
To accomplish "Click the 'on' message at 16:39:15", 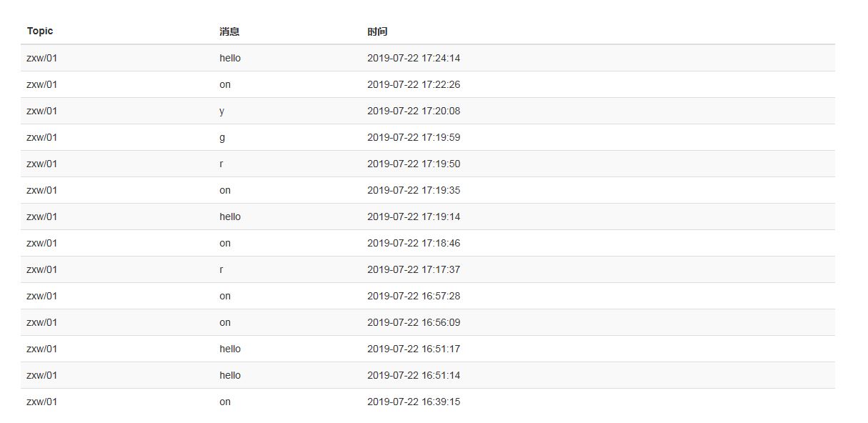I will [225, 402].
